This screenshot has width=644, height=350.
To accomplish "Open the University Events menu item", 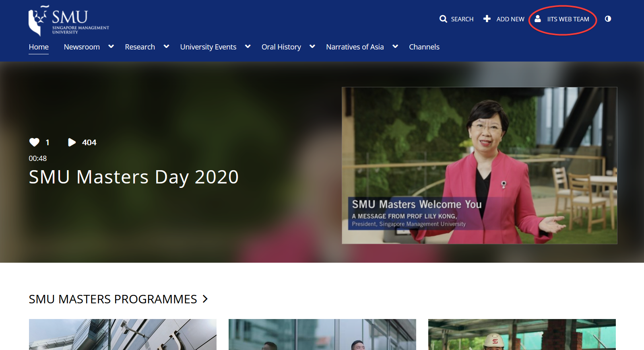I will pyautogui.click(x=208, y=47).
